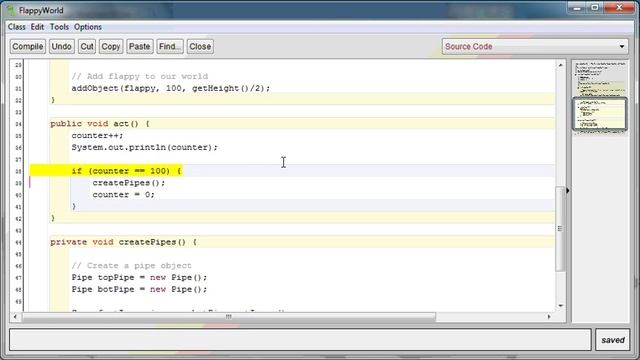Screen dimensions: 640x360
Task: Open the Source Code view dropdown
Action: [x=535, y=47]
